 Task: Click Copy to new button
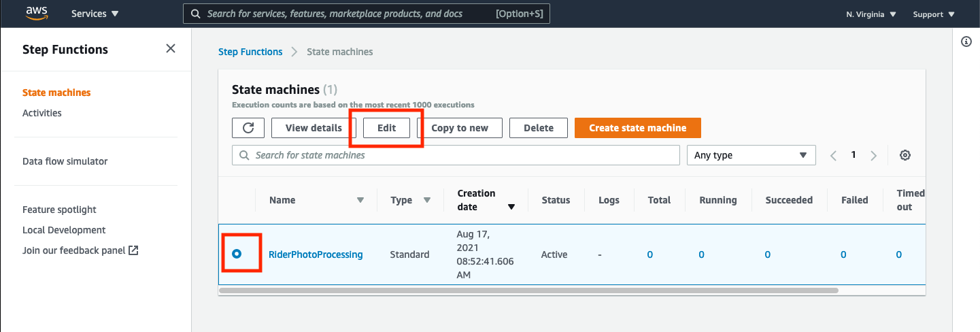[460, 128]
